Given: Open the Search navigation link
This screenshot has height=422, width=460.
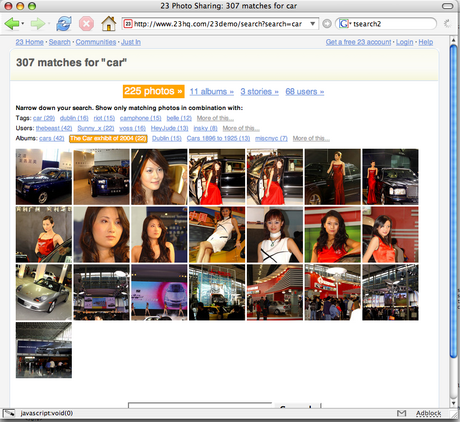Looking at the screenshot, I should 60,42.
